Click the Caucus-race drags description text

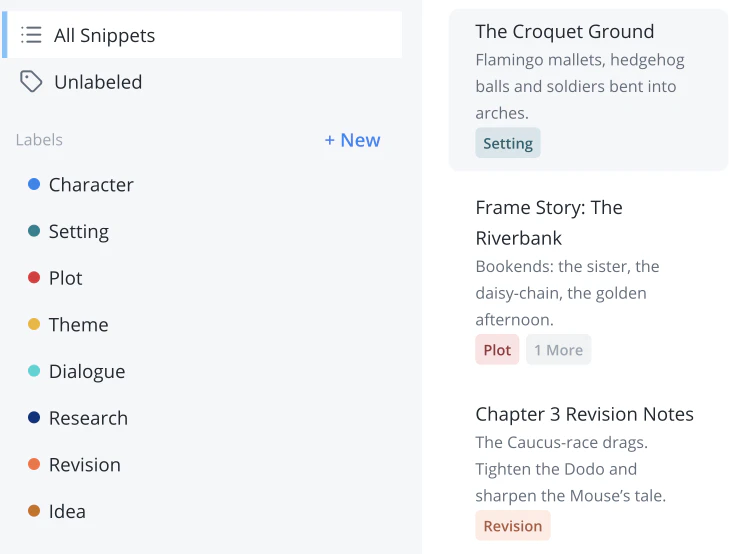(570, 469)
